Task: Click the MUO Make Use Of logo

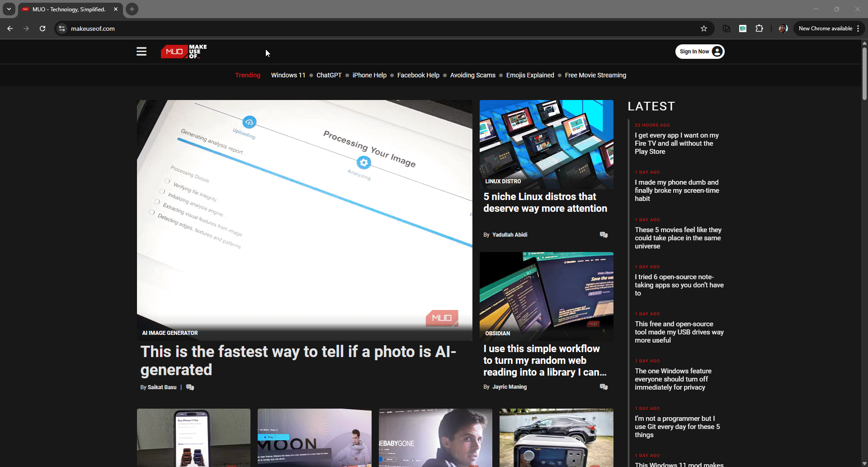Action: [x=184, y=52]
